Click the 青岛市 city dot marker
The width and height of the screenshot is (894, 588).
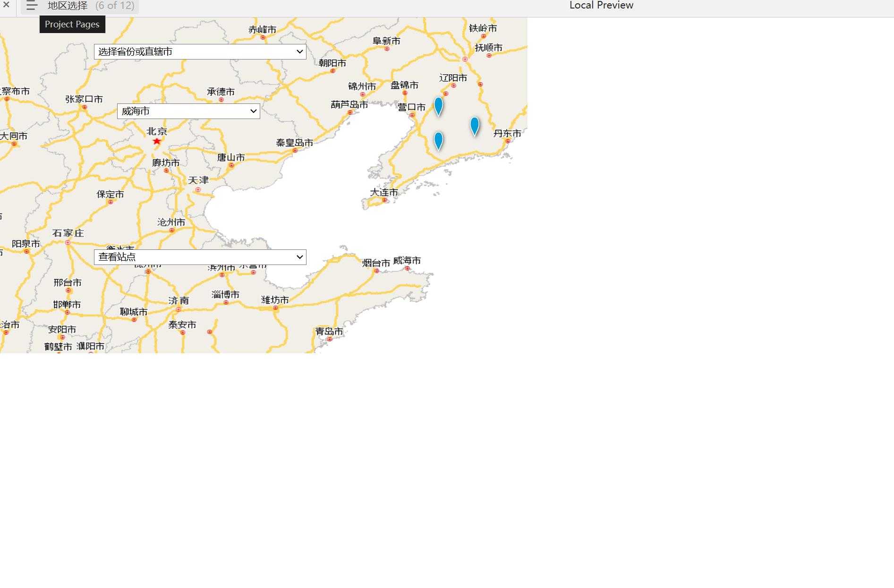click(330, 339)
